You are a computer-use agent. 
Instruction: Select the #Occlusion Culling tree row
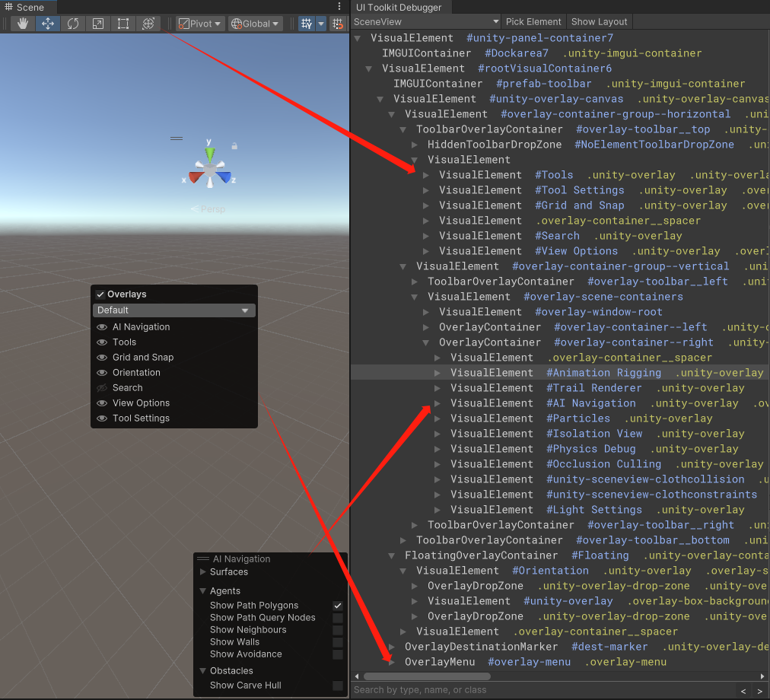(x=560, y=464)
